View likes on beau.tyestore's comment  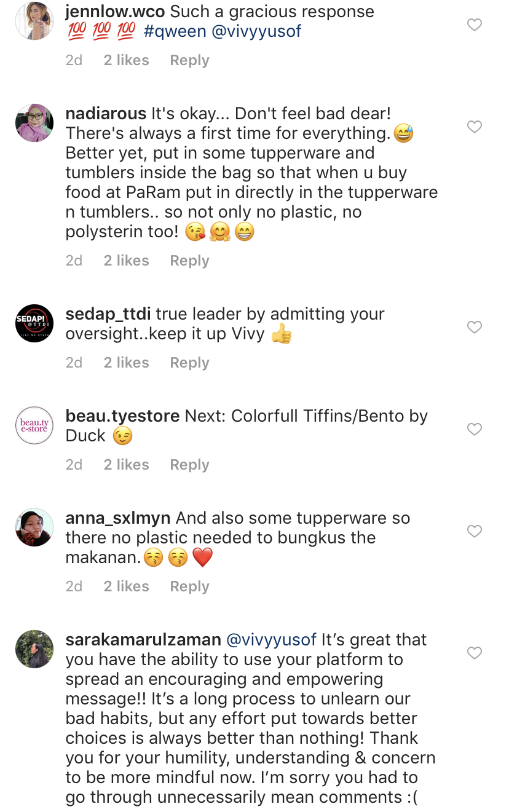point(126,465)
